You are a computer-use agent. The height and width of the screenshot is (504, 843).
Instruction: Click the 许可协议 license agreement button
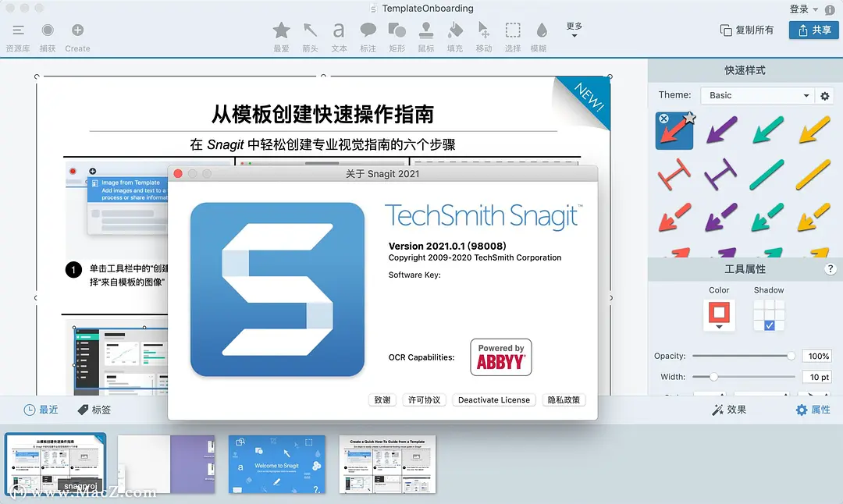(424, 399)
